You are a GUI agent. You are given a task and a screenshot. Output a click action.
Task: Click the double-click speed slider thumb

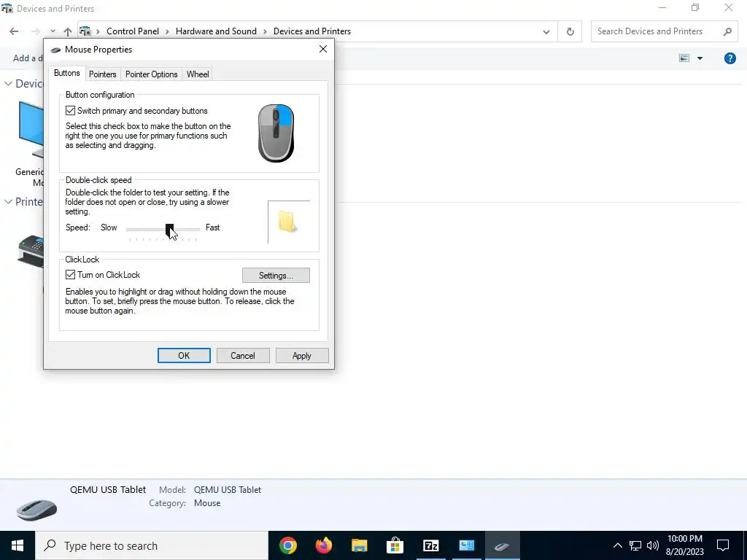click(169, 230)
